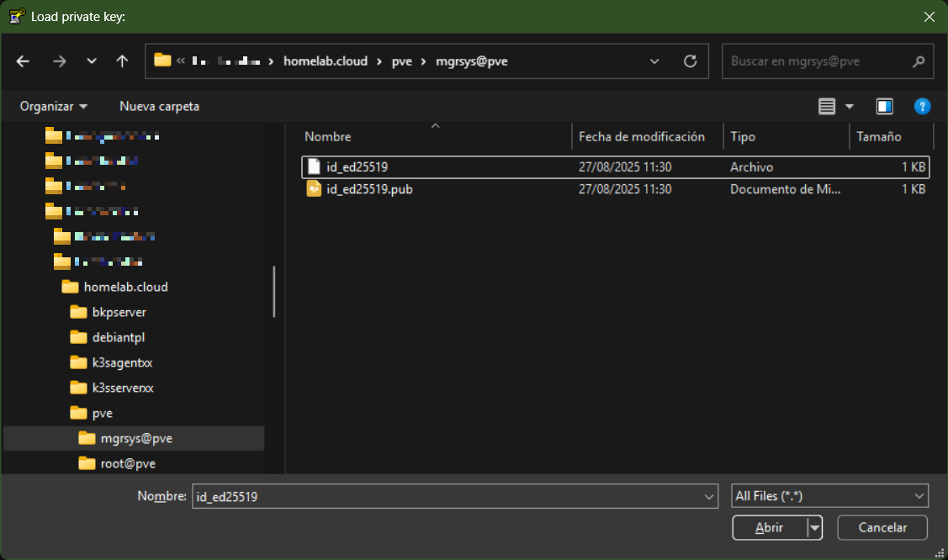948x560 pixels.
Task: Select the id_ed25519.pub file
Action: point(370,189)
